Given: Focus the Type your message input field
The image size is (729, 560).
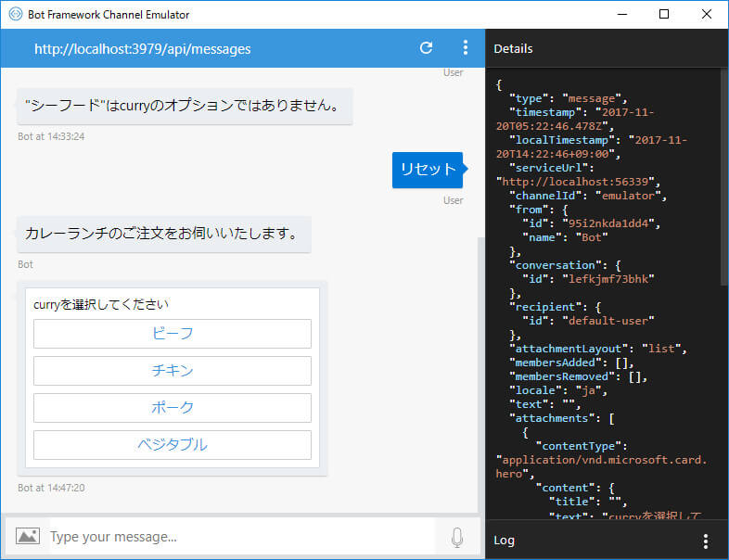Looking at the screenshot, I should click(242, 537).
